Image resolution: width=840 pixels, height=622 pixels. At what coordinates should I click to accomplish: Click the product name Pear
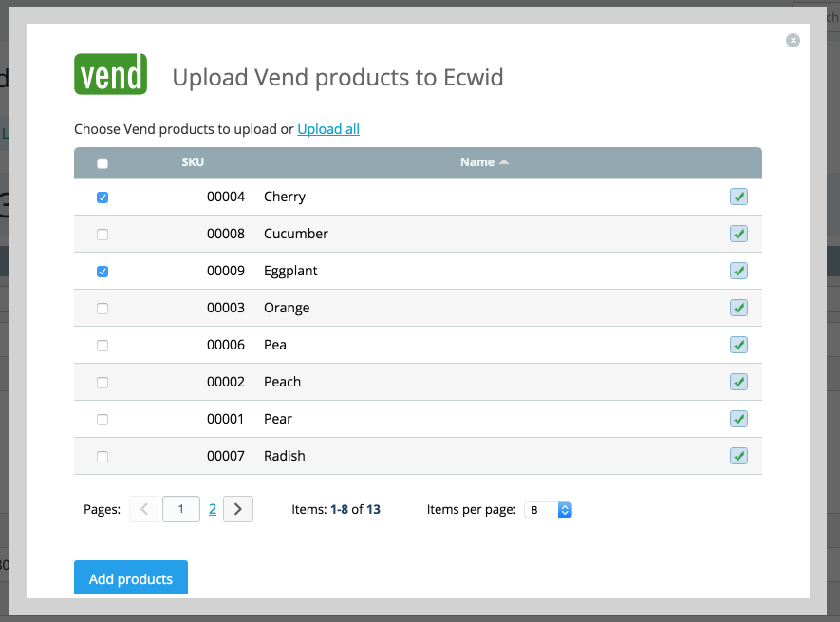click(277, 419)
